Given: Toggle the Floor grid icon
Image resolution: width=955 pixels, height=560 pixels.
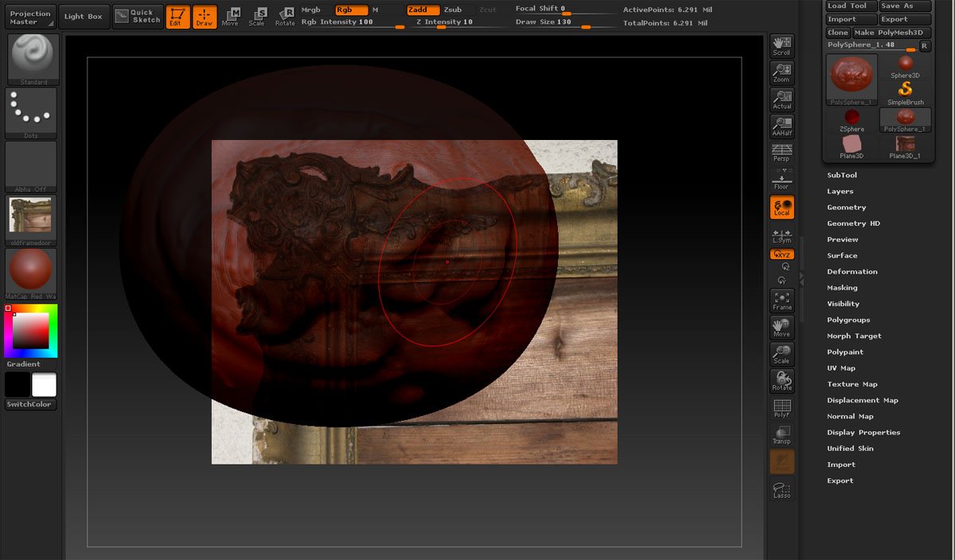Looking at the screenshot, I should [x=782, y=181].
